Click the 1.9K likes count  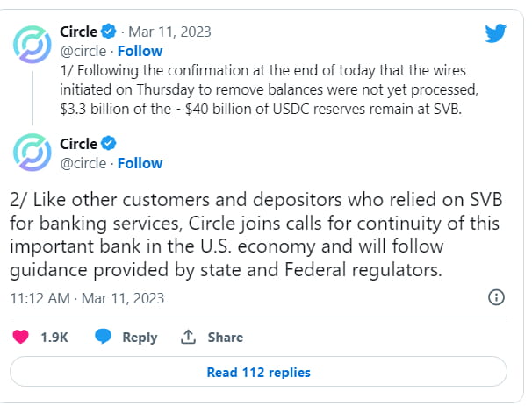click(55, 337)
